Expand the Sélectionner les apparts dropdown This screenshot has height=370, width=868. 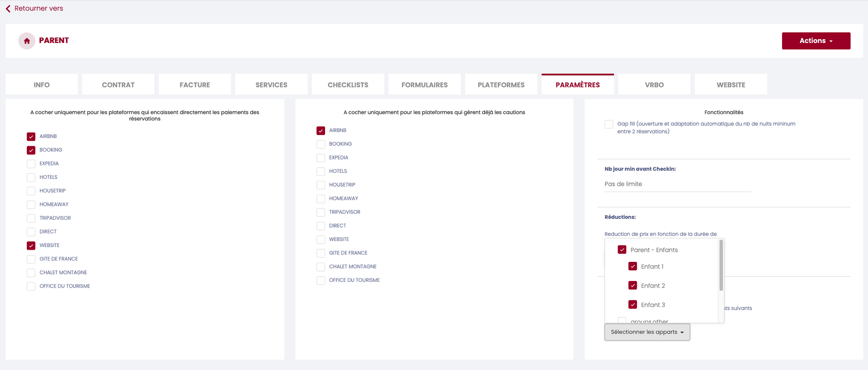(x=647, y=332)
